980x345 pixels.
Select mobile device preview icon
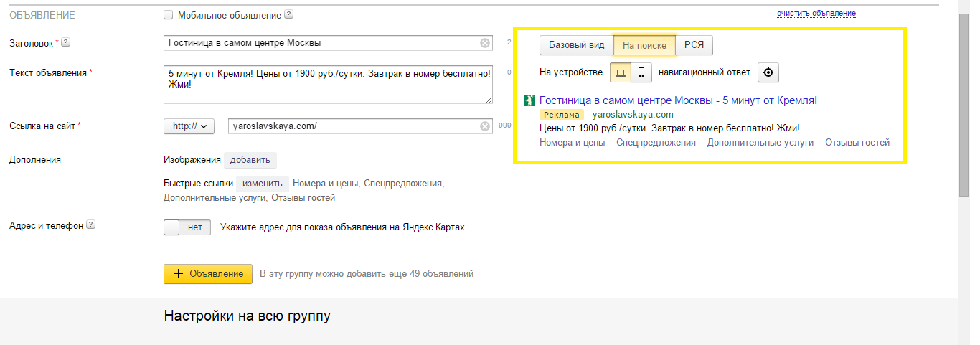(x=641, y=72)
